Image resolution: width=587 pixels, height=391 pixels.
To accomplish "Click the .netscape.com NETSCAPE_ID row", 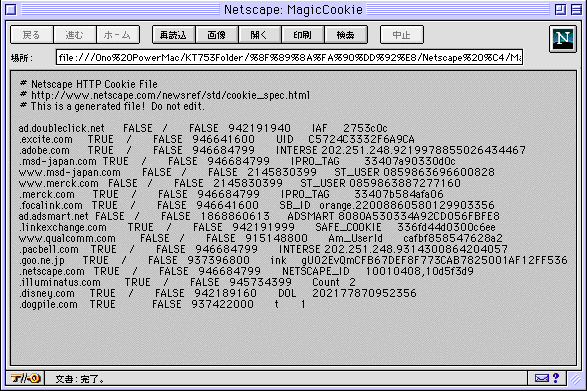I will pos(246,271).
